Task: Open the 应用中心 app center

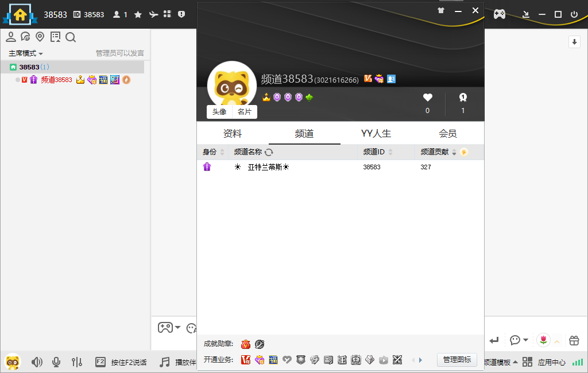Action: 544,362
